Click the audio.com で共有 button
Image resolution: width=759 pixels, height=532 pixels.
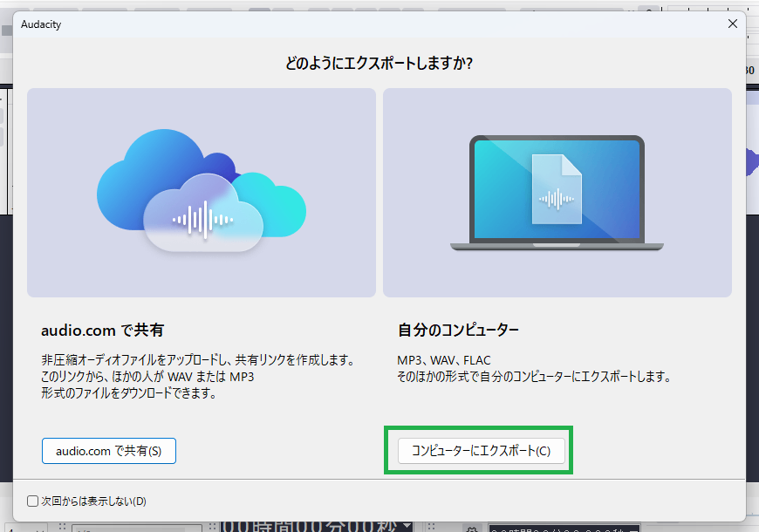coord(109,451)
